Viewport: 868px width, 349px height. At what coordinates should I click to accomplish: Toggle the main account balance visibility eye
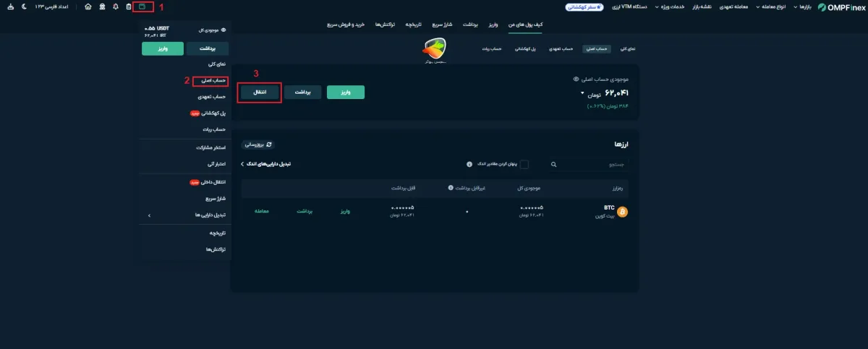[x=576, y=79]
